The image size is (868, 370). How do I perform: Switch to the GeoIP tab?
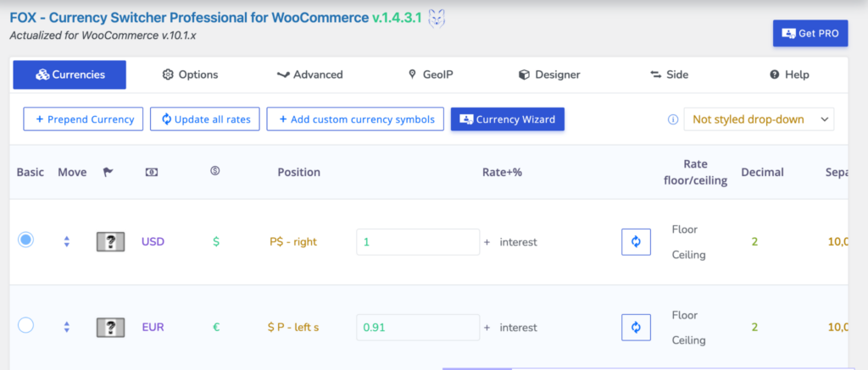pyautogui.click(x=431, y=75)
